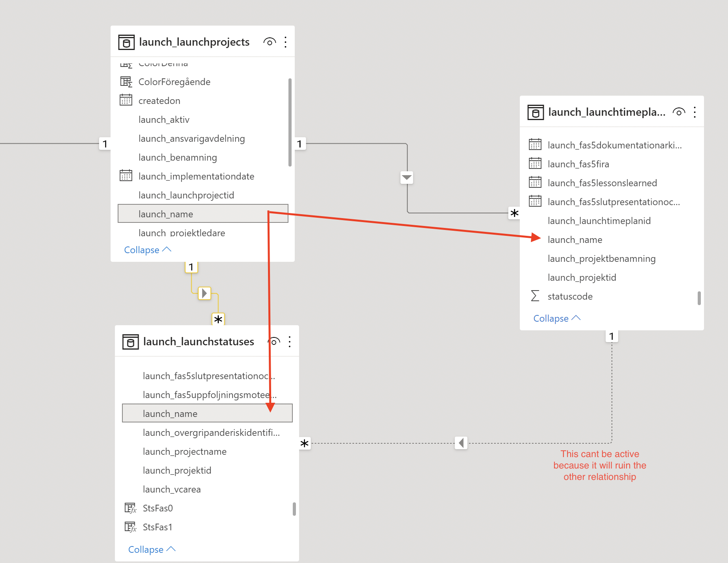Viewport: 728px width, 563px height.
Task: Select launch_projektid in launch_launchstatuses table
Action: pyautogui.click(x=207, y=470)
